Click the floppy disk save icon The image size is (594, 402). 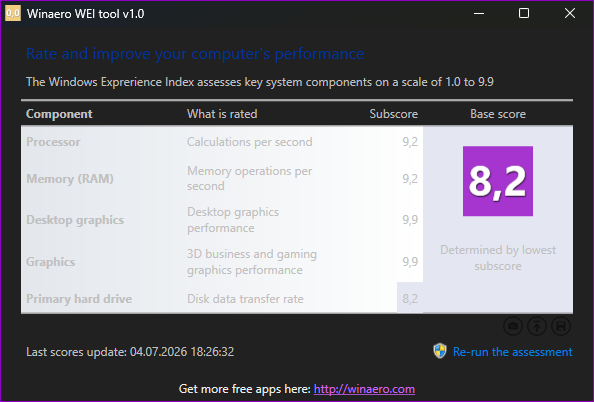point(561,326)
